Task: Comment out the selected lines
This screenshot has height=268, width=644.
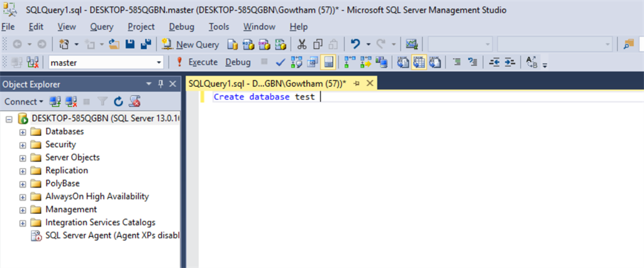Action: [457, 62]
